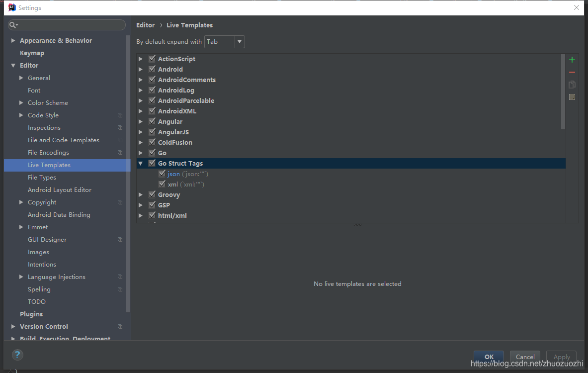588x373 pixels.
Task: Expand the html/xml template group
Action: click(x=141, y=215)
